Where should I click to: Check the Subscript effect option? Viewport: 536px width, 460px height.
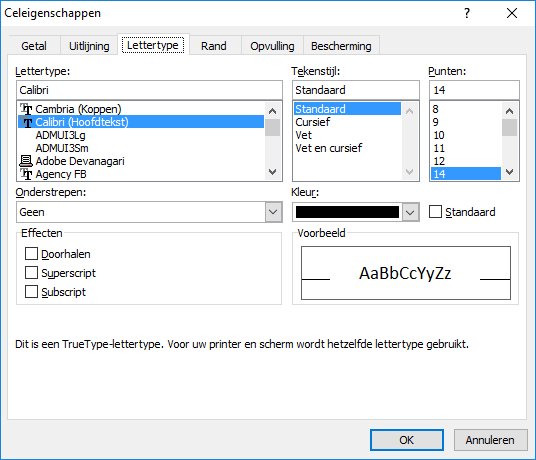pyautogui.click(x=31, y=292)
